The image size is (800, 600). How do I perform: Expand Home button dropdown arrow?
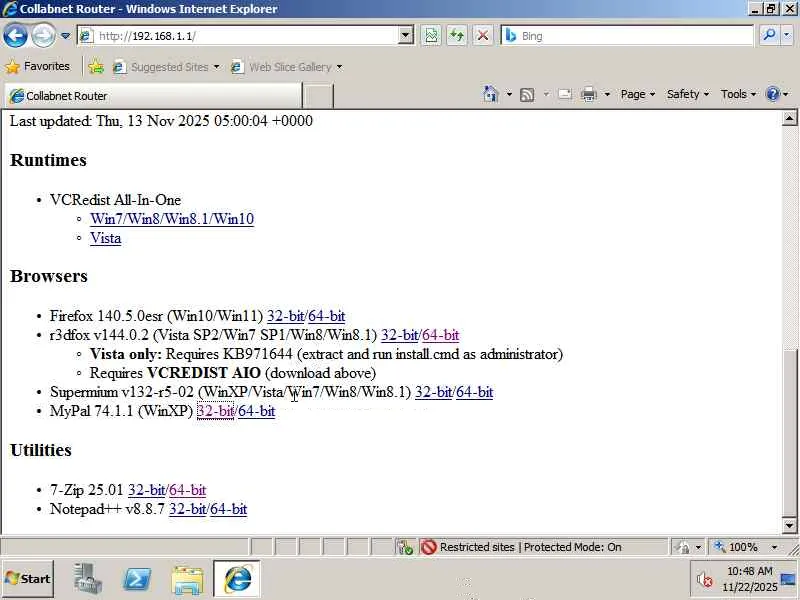(509, 94)
